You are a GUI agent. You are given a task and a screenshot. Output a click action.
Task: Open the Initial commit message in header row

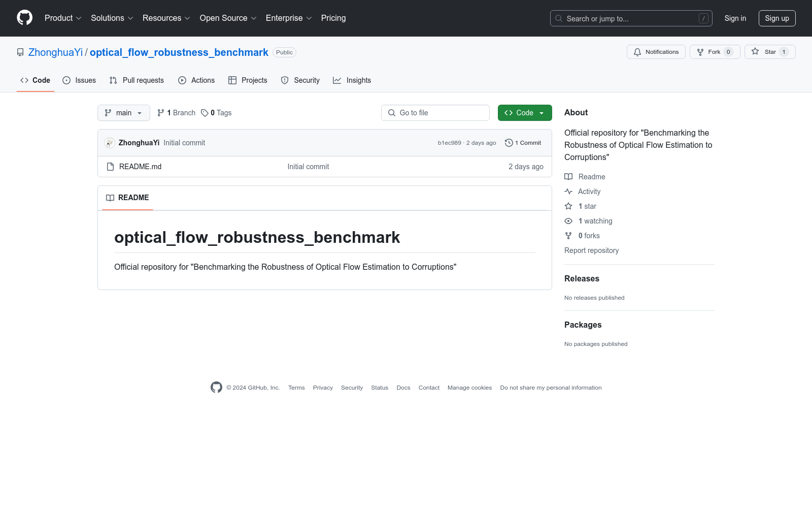point(184,143)
